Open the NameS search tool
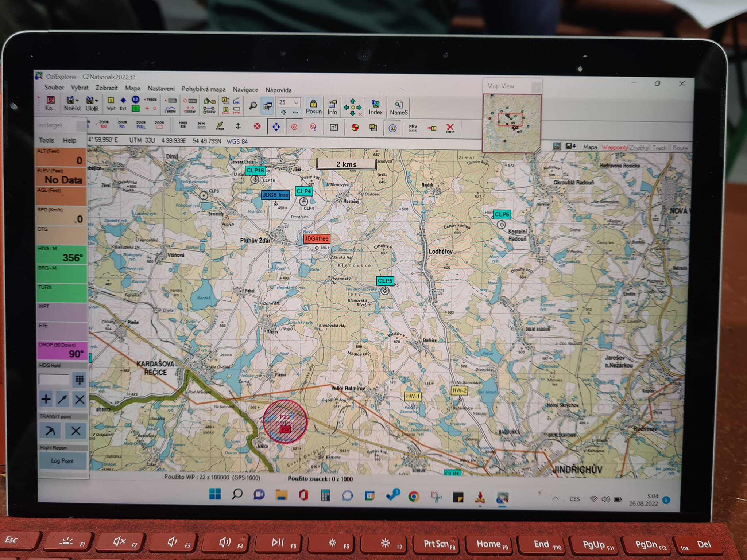This screenshot has height=560, width=747. coord(399,108)
